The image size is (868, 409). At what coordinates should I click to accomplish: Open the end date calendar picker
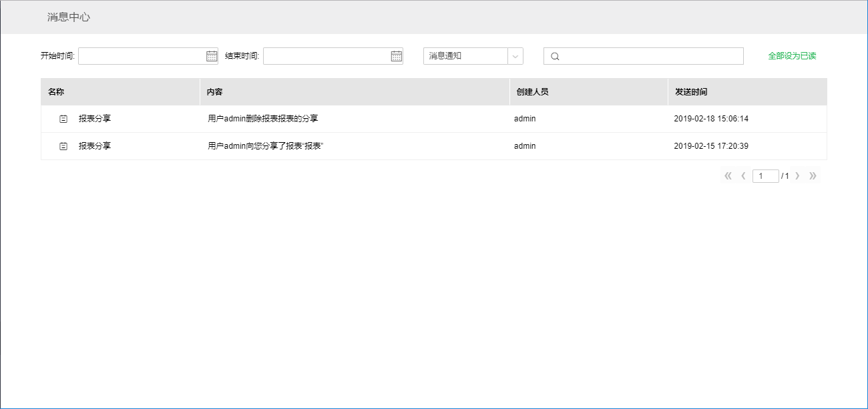(x=396, y=56)
